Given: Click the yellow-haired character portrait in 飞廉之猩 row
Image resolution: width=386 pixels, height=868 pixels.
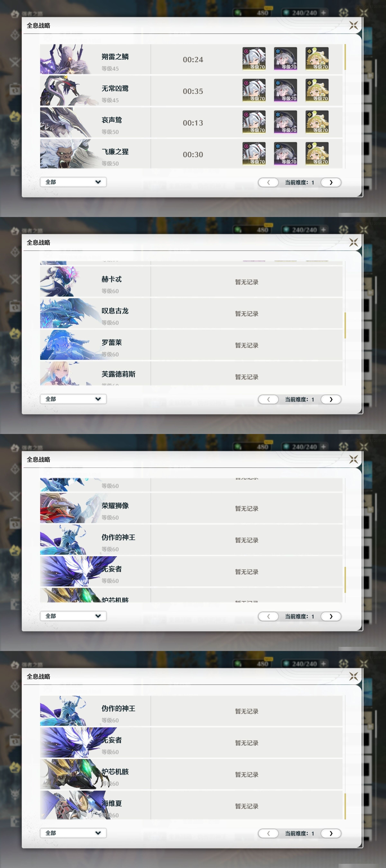Looking at the screenshot, I should (x=317, y=154).
